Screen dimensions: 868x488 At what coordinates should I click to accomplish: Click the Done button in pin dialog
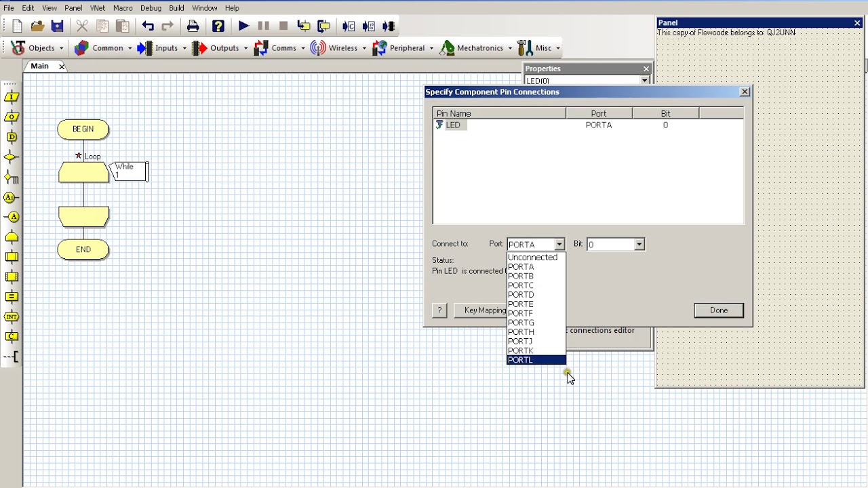pyautogui.click(x=719, y=310)
